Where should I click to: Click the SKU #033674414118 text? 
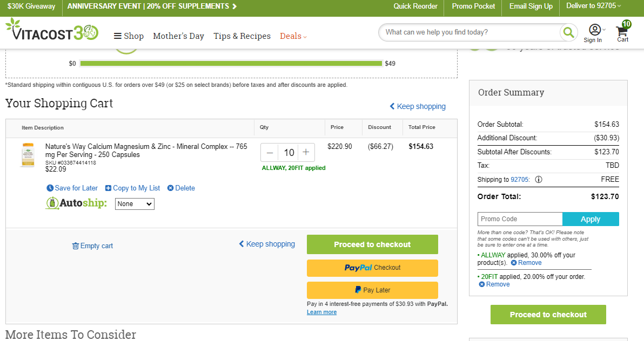71,163
